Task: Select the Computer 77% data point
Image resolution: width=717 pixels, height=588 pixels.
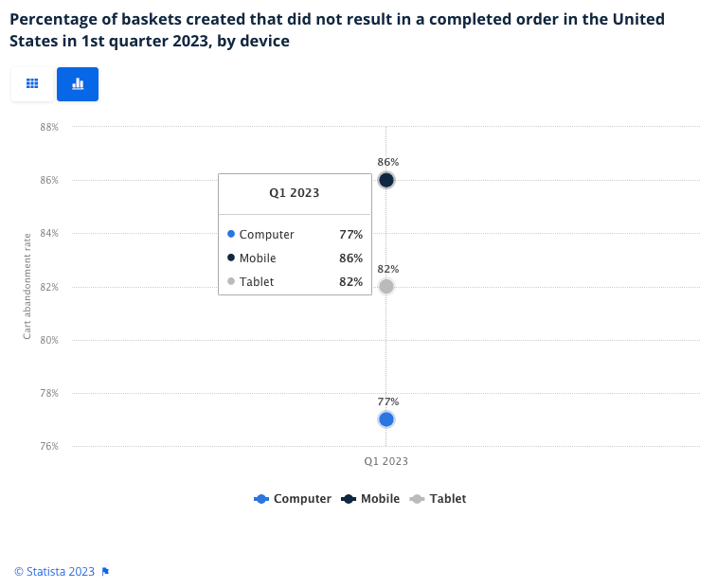Action: point(386,419)
